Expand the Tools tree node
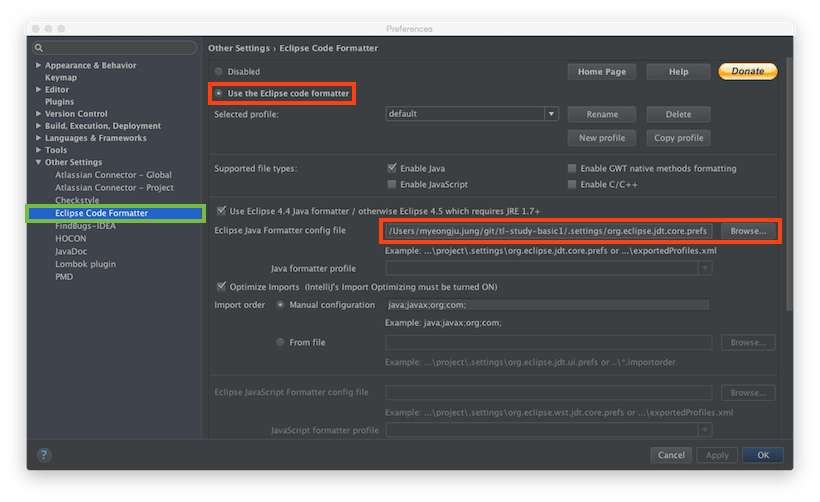Screen dimensions: 820x502 click(38, 150)
